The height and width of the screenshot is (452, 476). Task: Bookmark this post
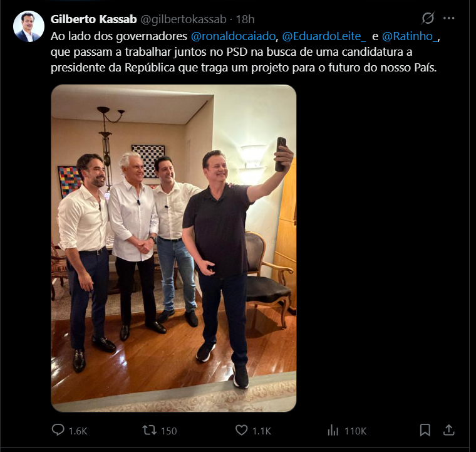click(x=425, y=430)
